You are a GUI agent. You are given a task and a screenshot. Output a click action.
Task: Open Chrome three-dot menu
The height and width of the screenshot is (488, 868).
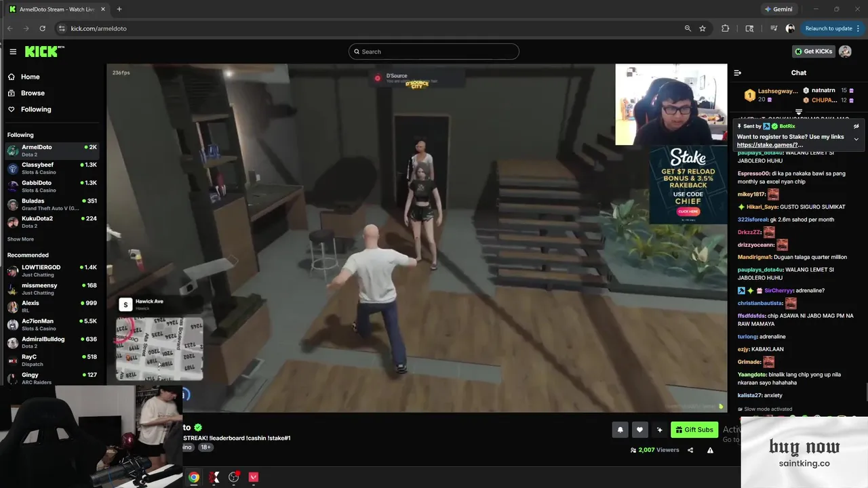click(859, 28)
